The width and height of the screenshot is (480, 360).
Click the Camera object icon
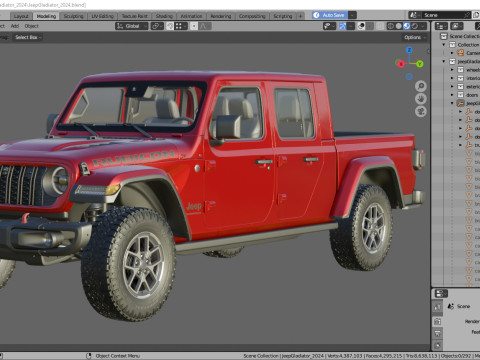click(x=461, y=53)
